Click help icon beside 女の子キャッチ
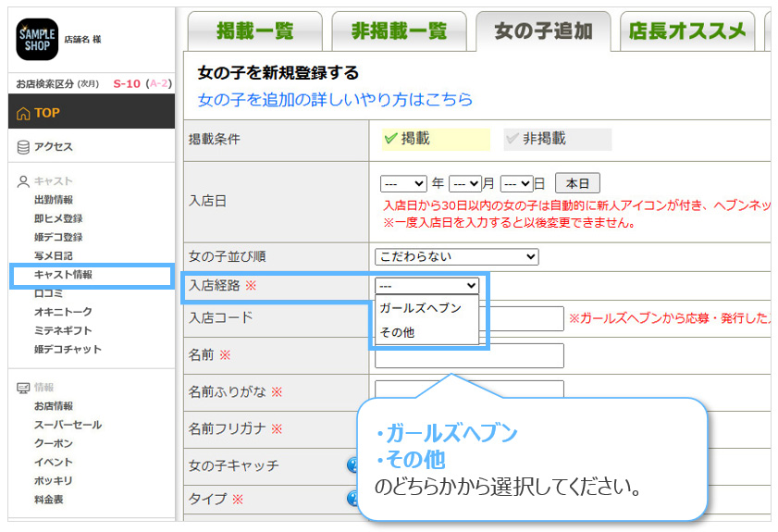 (x=352, y=465)
